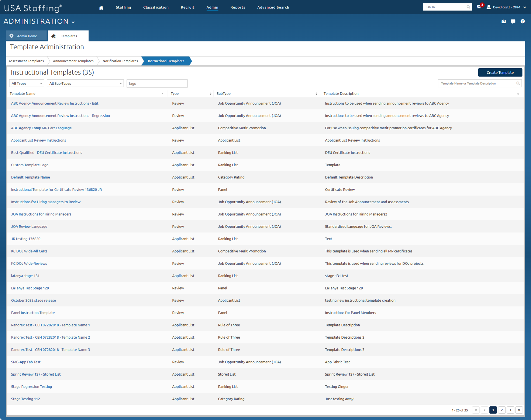Open Ranorex Test Template Name 2 link

(50, 337)
